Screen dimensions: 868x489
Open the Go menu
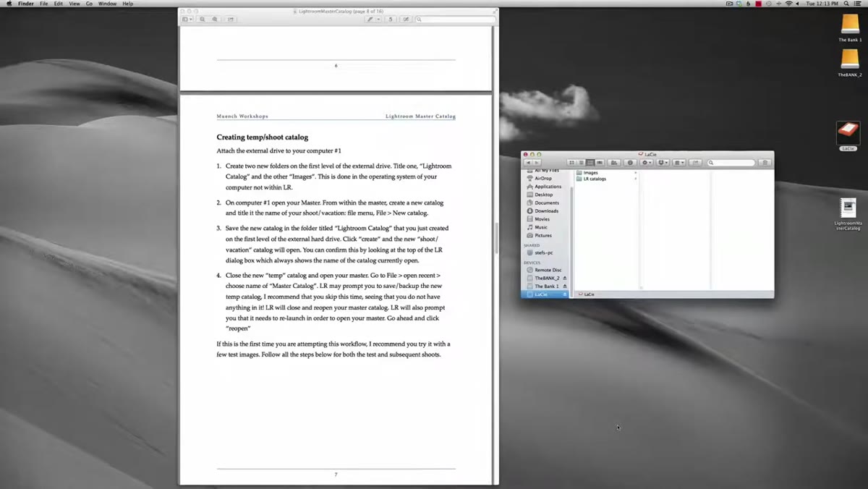89,4
